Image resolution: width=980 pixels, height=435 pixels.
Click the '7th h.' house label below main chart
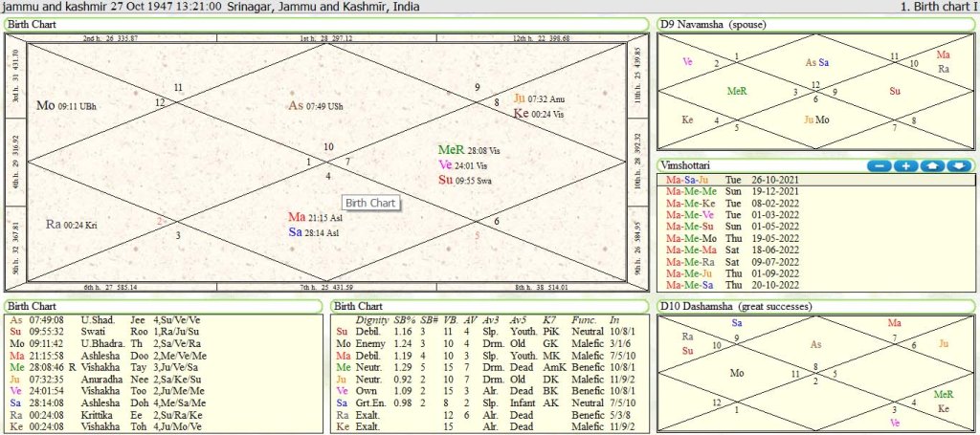coord(325,287)
